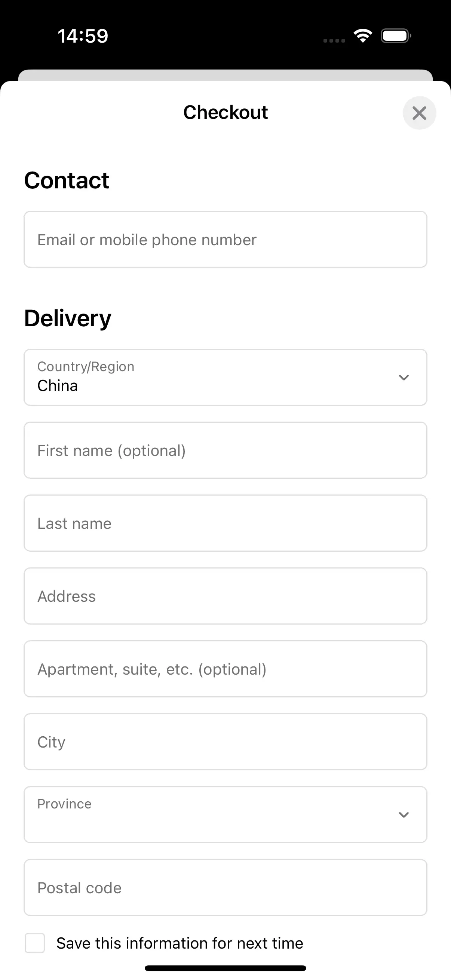This screenshot has width=451, height=980.
Task: Focus the Apartment, suite, etc. field
Action: pos(225,669)
